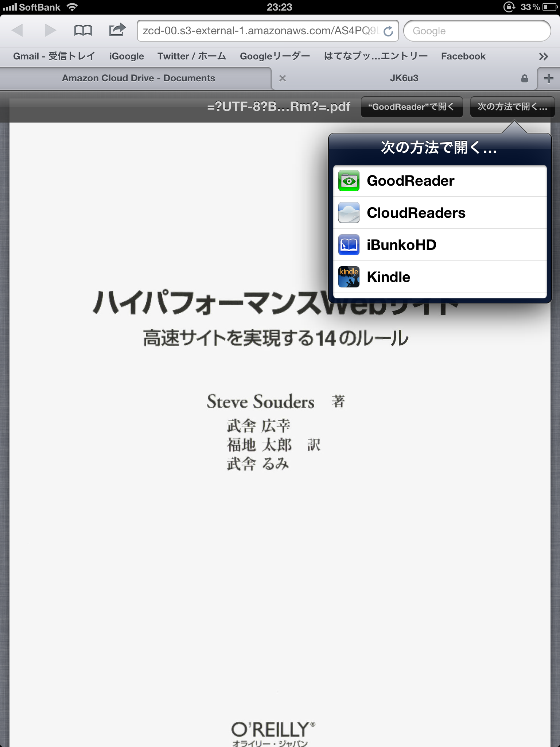This screenshot has height=747, width=560.
Task: Close the JK6u3 tab with X
Action: coord(282,78)
